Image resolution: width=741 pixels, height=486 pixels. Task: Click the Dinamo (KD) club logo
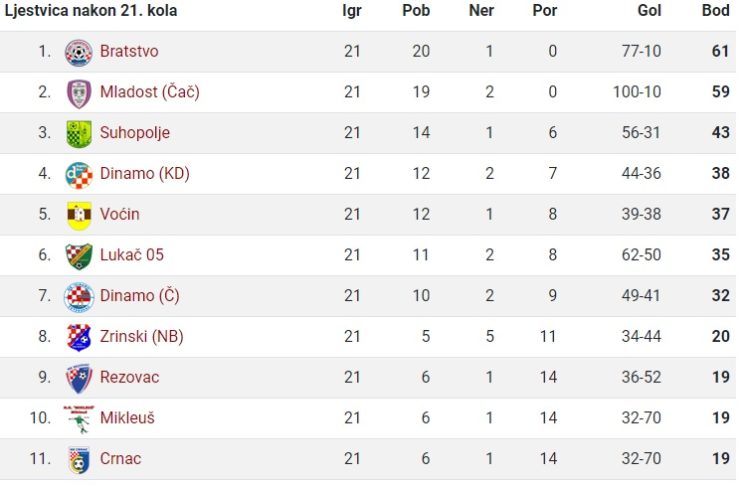point(78,175)
